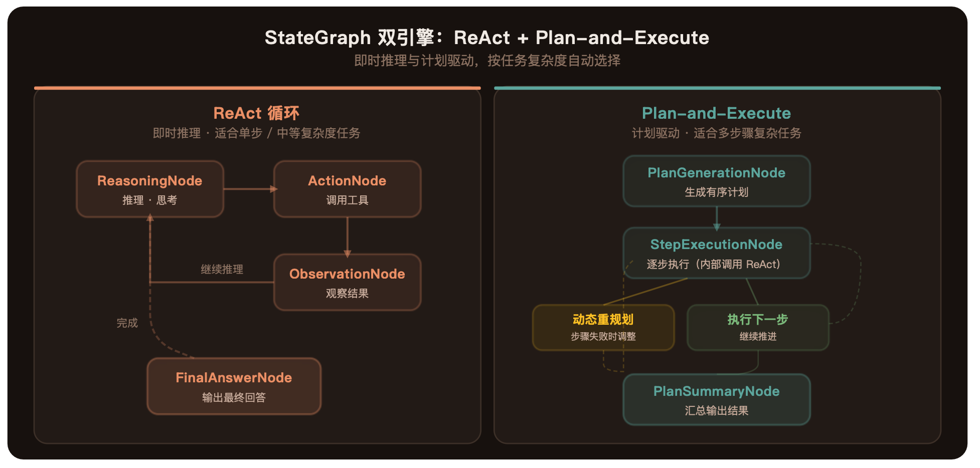The height and width of the screenshot is (468, 980).
Task: Open the ObservationNode element
Action: point(347,282)
